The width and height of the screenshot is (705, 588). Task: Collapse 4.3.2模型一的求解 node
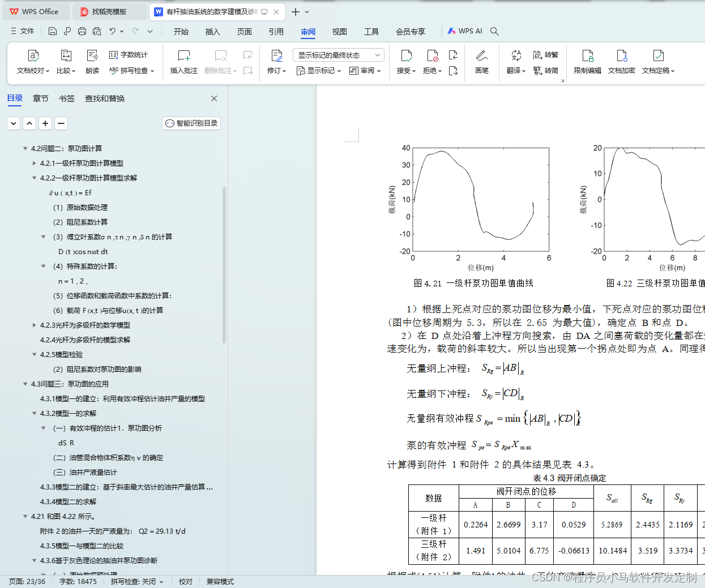34,413
